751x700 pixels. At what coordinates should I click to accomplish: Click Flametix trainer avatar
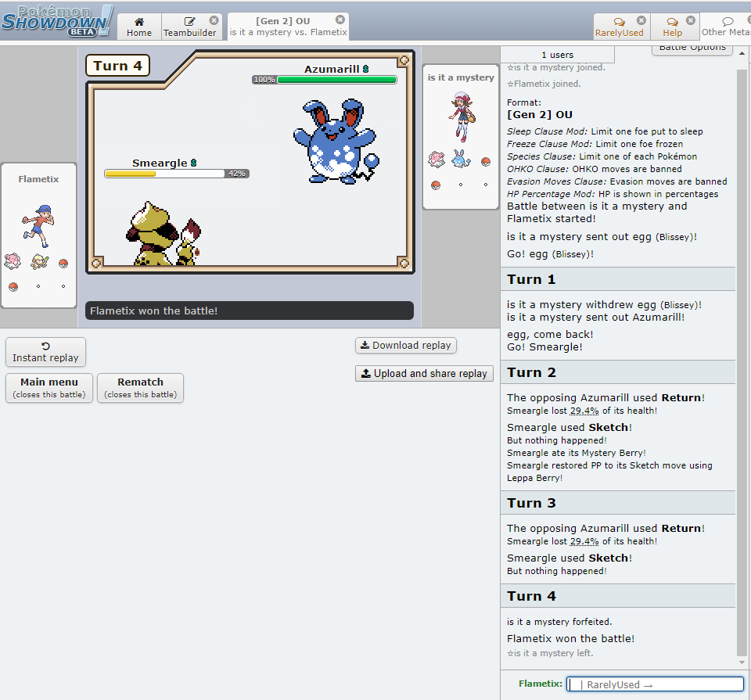[38, 226]
